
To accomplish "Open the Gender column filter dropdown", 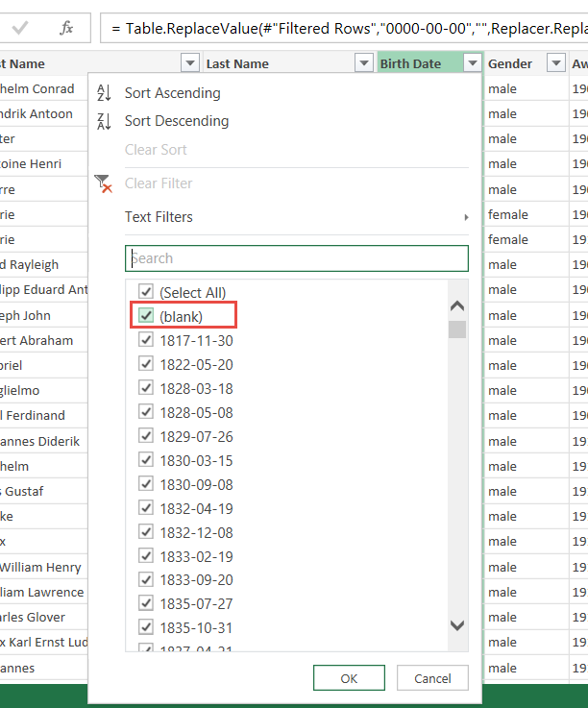I will [556, 64].
